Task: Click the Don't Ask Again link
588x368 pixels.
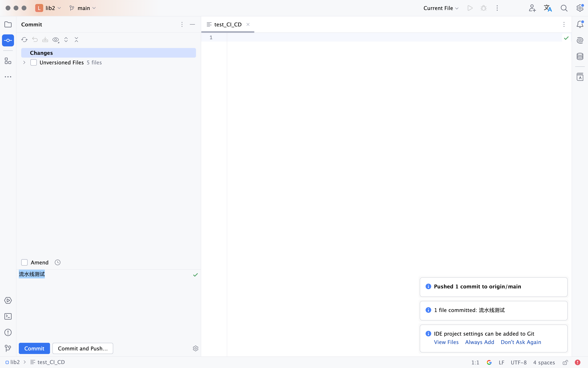Action: (x=521, y=342)
